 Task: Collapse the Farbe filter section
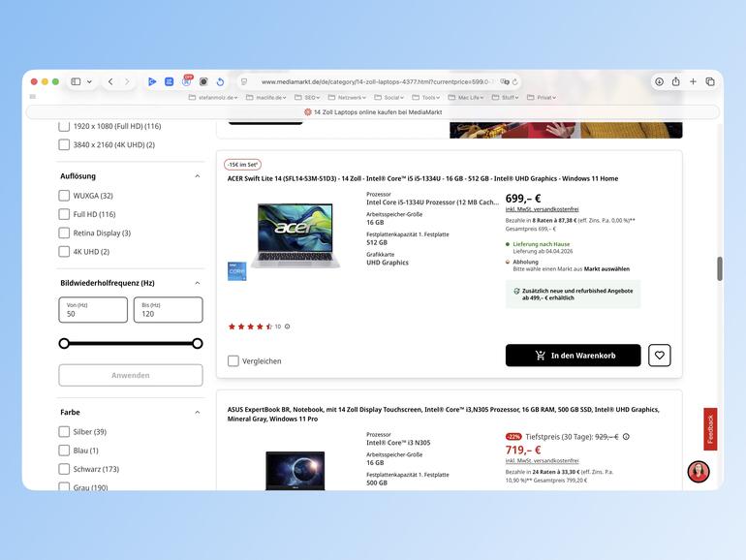(198, 412)
